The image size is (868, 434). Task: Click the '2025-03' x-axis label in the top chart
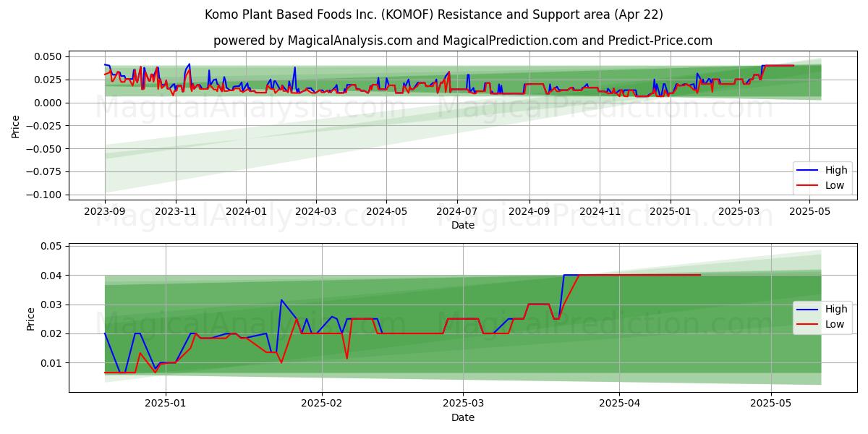coord(739,211)
